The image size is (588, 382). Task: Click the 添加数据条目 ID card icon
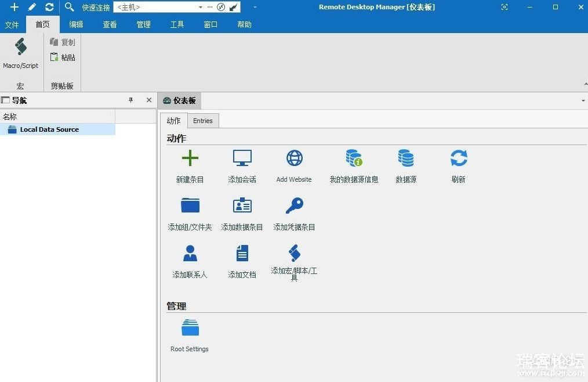(x=242, y=205)
